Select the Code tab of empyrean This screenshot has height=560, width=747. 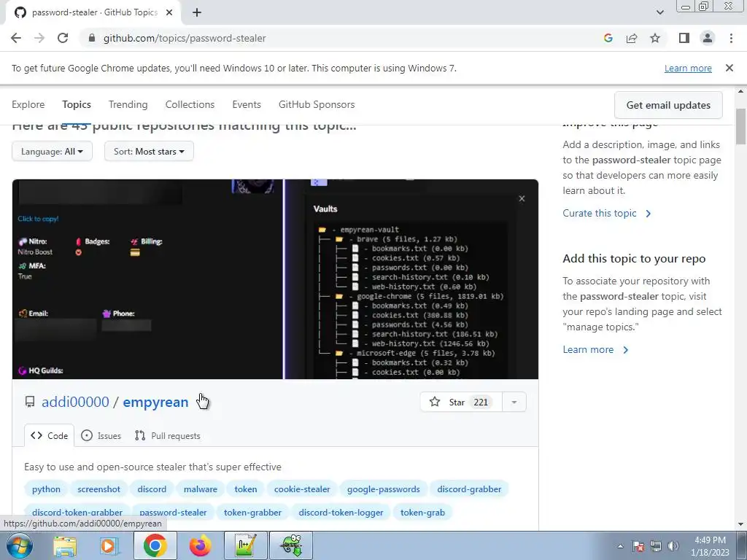click(49, 436)
